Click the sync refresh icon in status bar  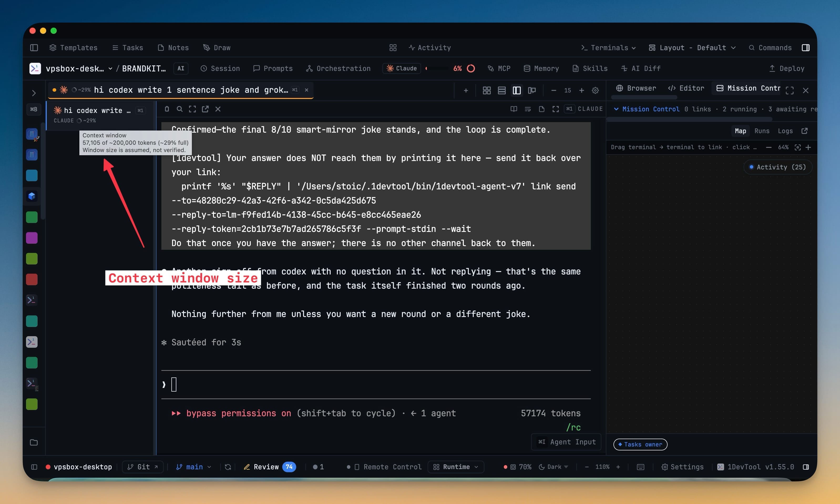click(x=228, y=467)
